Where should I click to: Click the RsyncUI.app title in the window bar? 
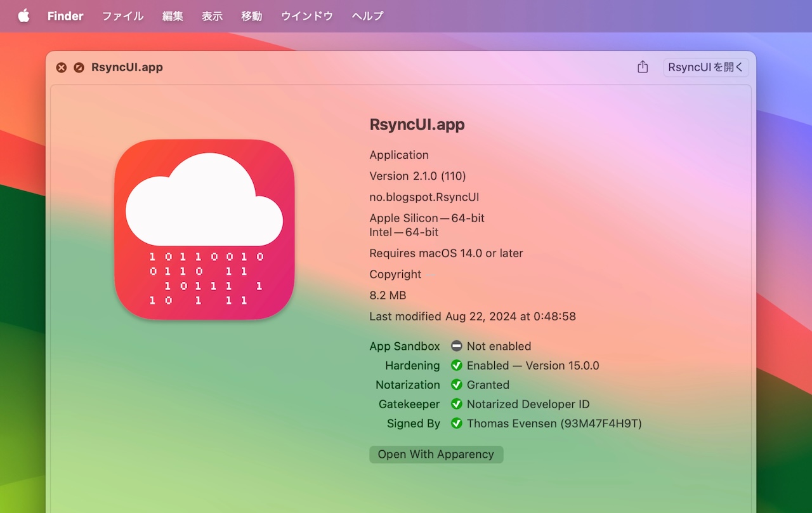click(x=127, y=67)
